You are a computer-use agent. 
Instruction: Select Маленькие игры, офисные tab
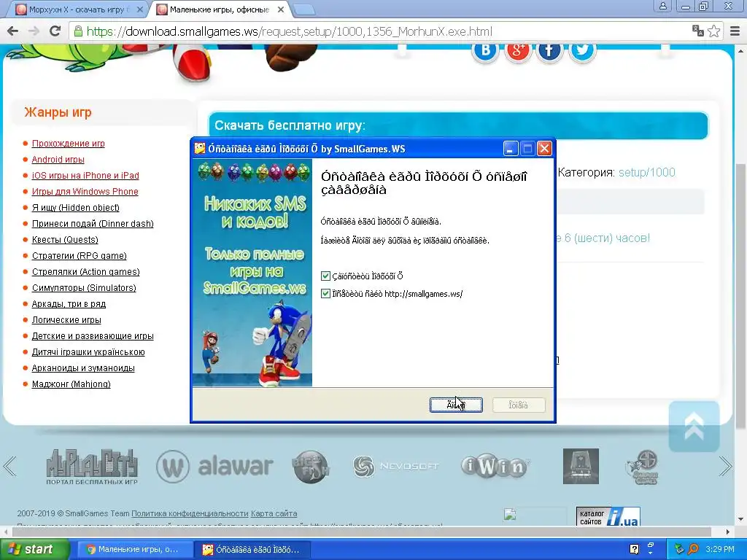pos(219,9)
